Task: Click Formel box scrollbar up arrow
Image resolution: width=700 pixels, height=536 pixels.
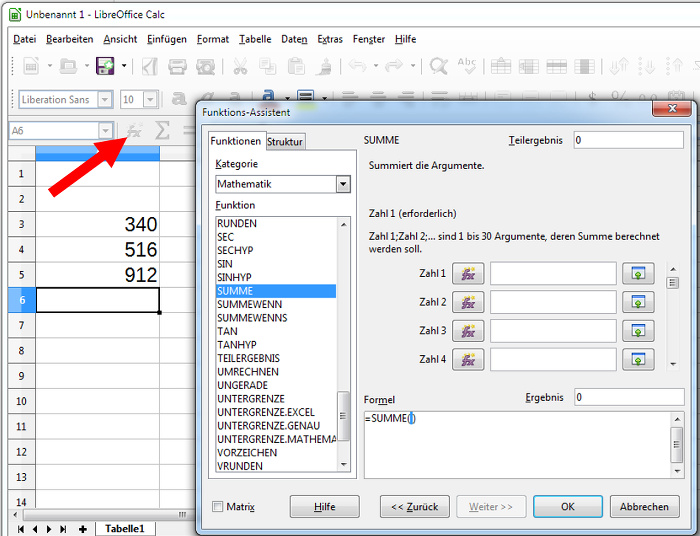Action: tap(677, 419)
